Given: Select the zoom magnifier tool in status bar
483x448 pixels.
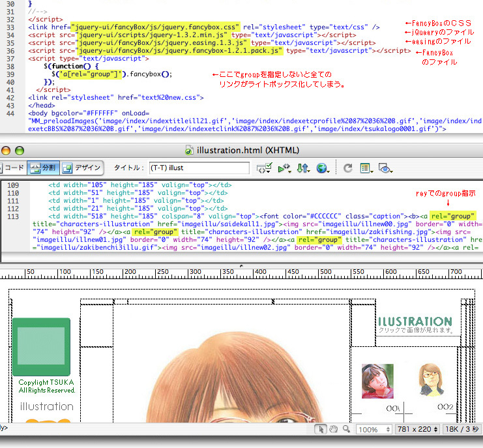Looking at the screenshot, I should point(346,429).
